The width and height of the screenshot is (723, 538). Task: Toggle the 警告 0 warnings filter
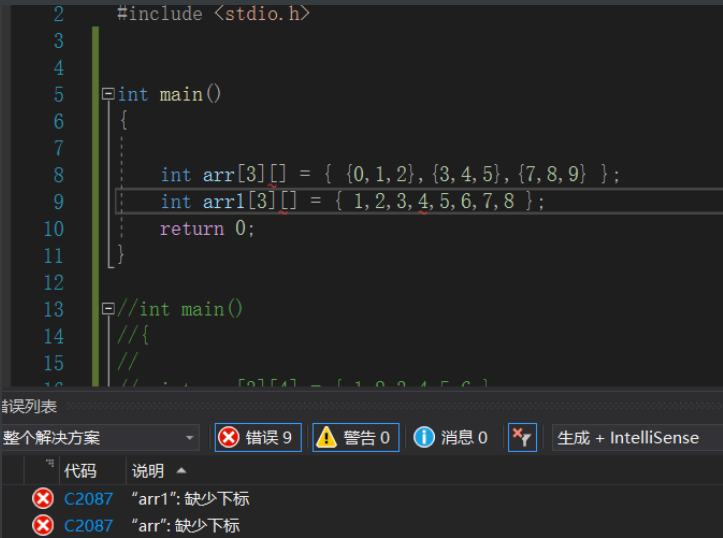pos(356,437)
